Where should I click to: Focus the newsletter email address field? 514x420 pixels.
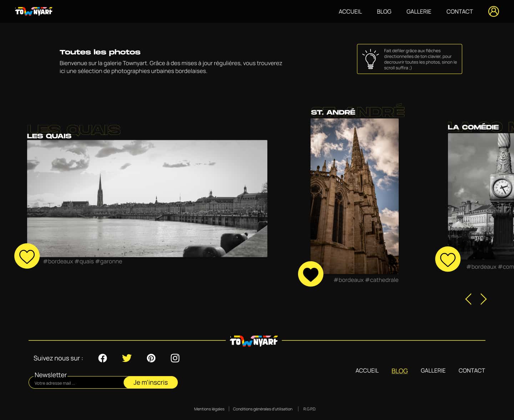pyautogui.click(x=76, y=383)
